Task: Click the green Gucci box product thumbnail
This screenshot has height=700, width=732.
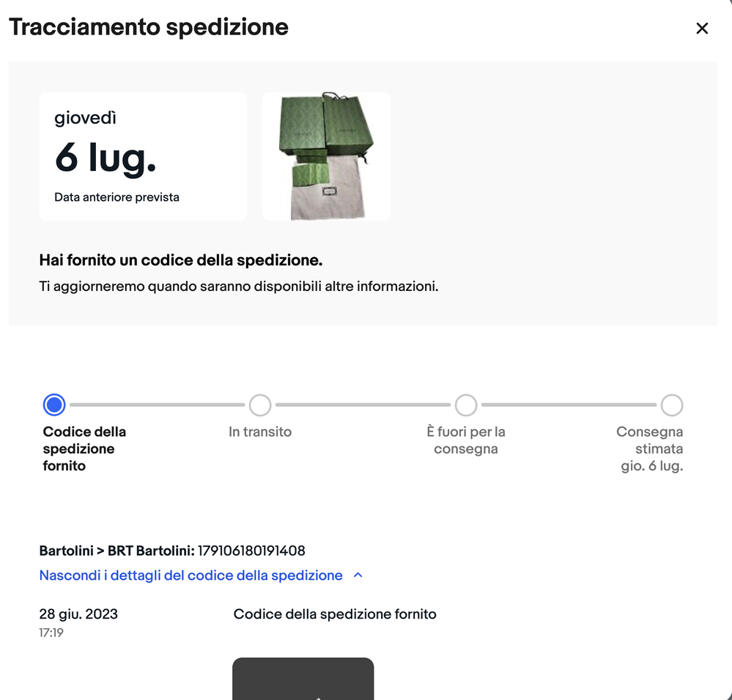Action: pos(326,156)
